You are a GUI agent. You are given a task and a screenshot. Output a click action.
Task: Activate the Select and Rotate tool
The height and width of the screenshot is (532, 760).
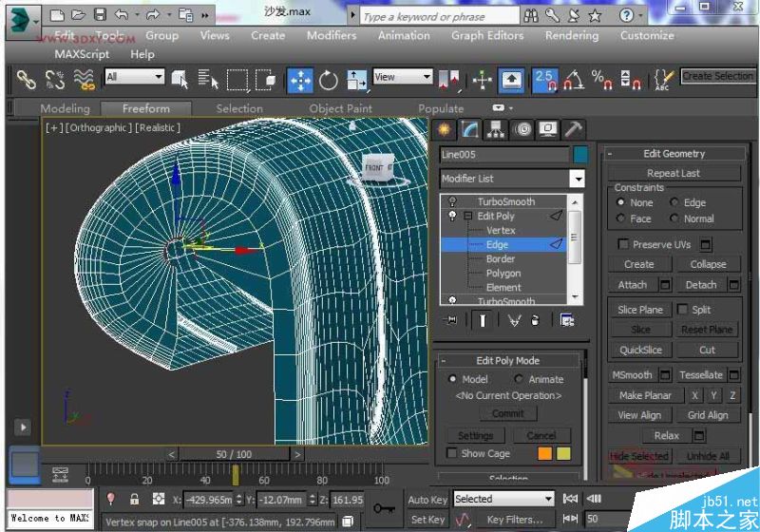328,81
